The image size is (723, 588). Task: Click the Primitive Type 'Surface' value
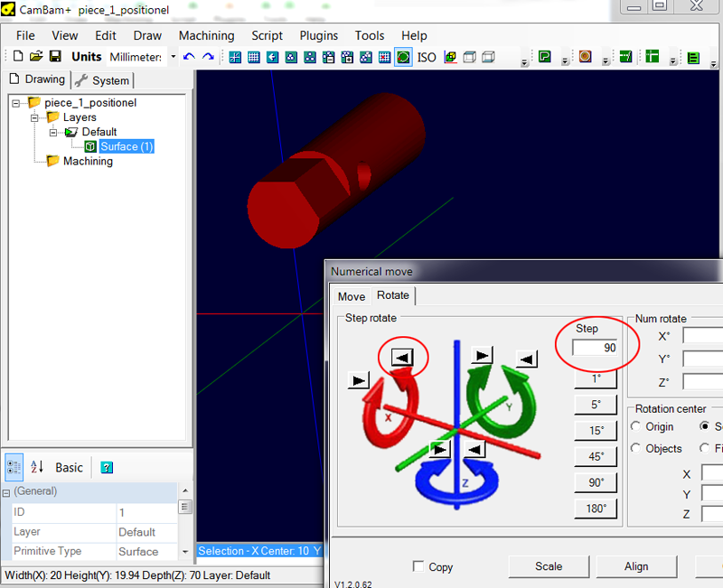[146, 551]
